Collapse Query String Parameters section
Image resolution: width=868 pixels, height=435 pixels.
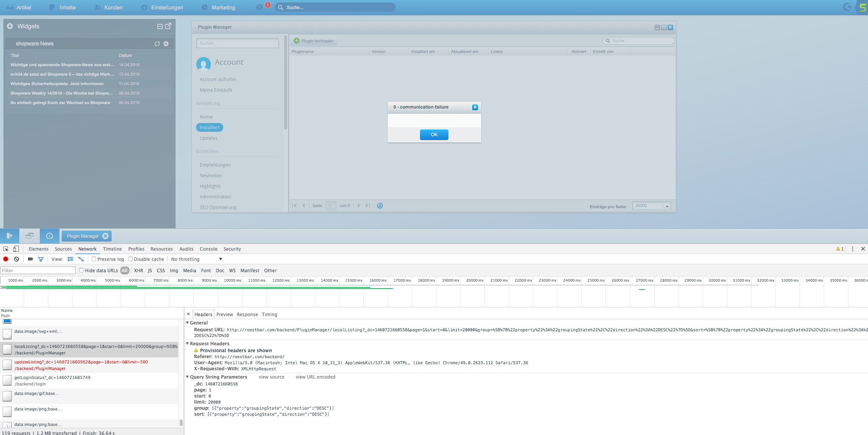(187, 377)
